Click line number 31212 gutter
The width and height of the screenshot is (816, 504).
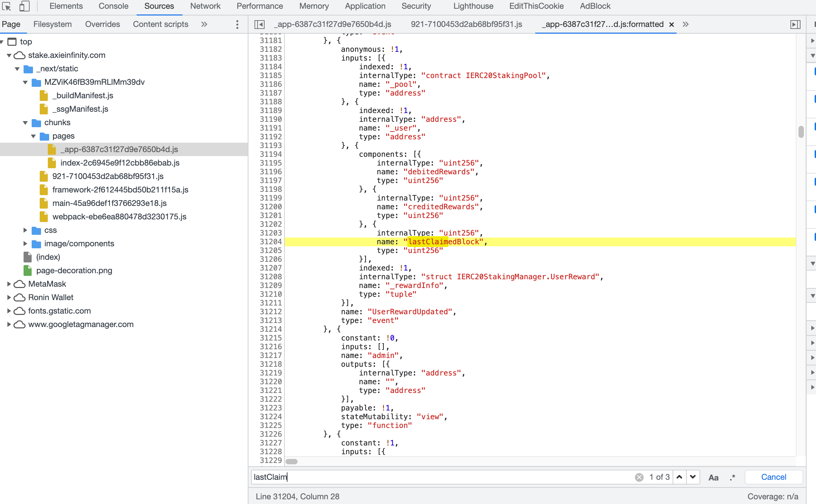click(271, 312)
